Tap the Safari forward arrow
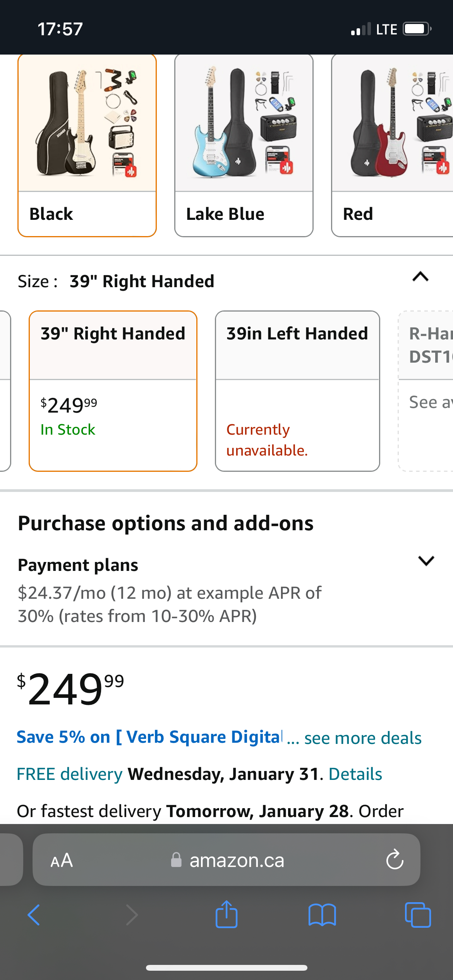This screenshot has width=453, height=980. (x=132, y=915)
